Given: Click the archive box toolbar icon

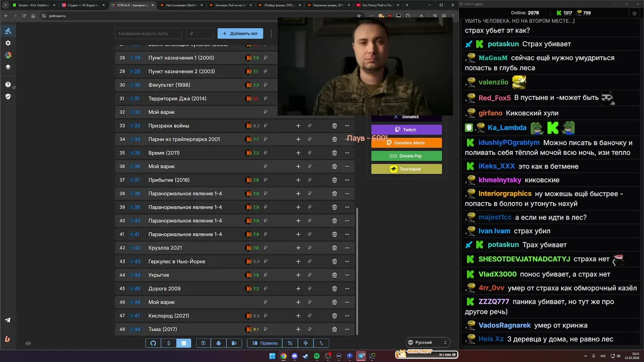Looking at the screenshot, I should [203, 343].
